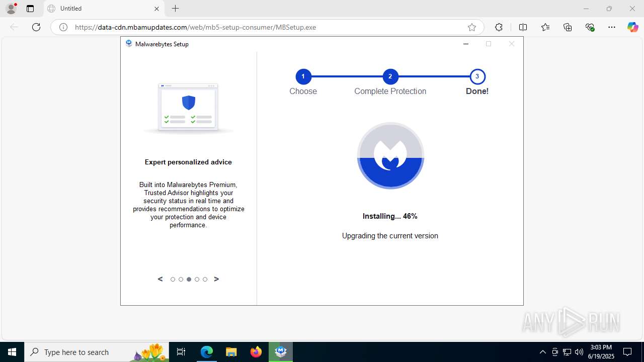This screenshot has width=644, height=362.
Task: Click the address bar URL field
Action: [x=267, y=27]
